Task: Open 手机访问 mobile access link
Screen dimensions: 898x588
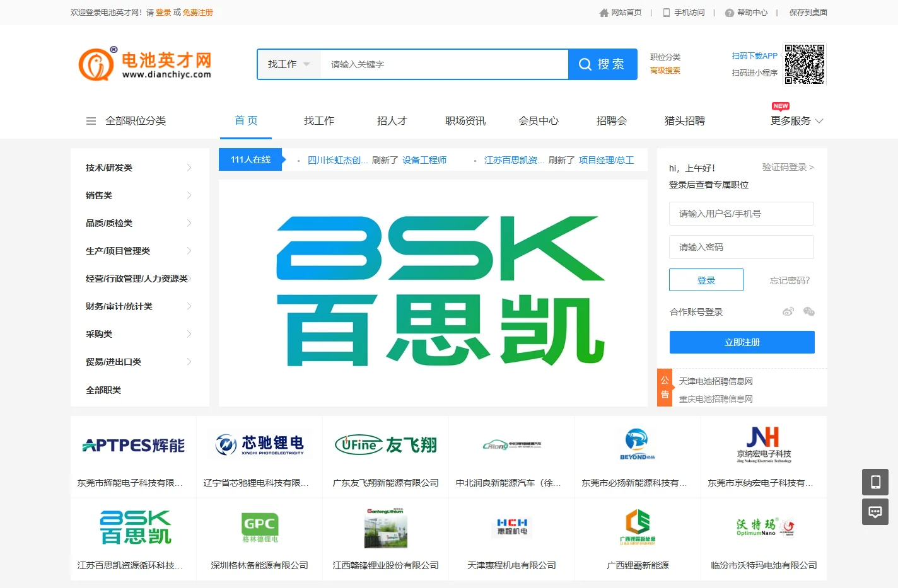Action: click(684, 13)
